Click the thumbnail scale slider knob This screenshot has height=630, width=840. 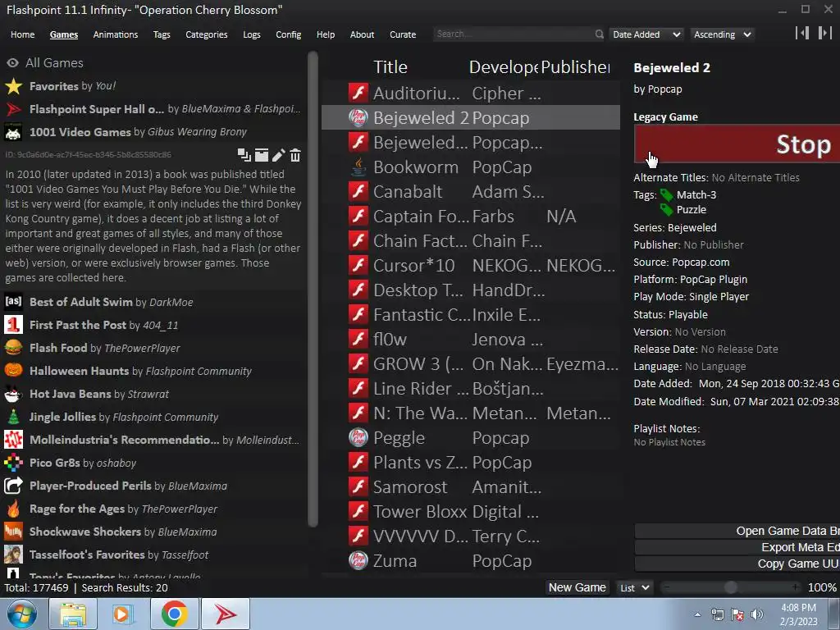point(730,587)
